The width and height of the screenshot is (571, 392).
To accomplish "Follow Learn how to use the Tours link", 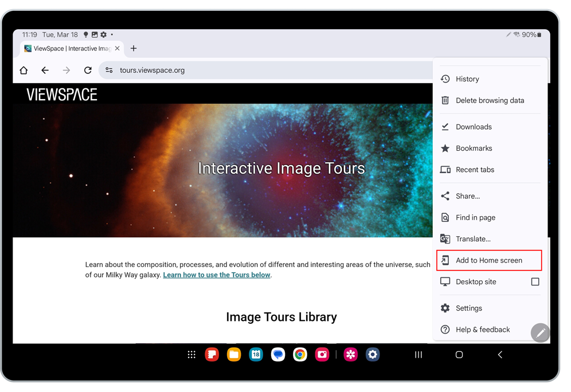I will (x=217, y=275).
